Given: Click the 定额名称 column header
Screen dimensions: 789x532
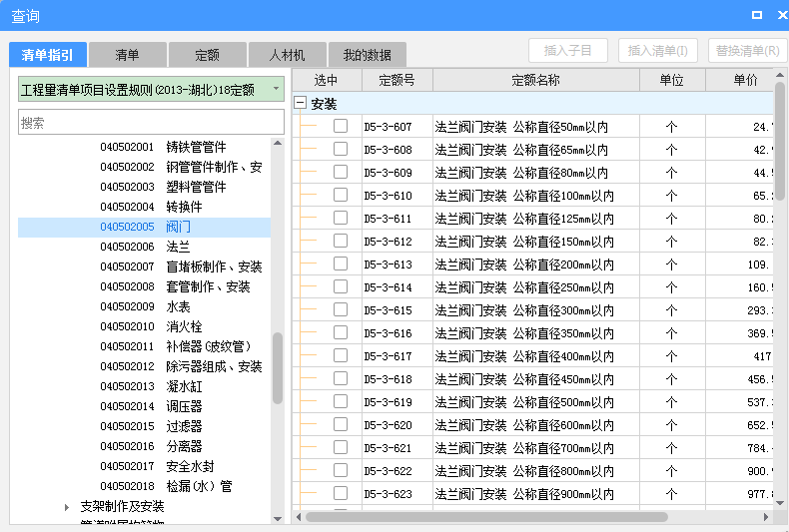Looking at the screenshot, I should tap(536, 80).
